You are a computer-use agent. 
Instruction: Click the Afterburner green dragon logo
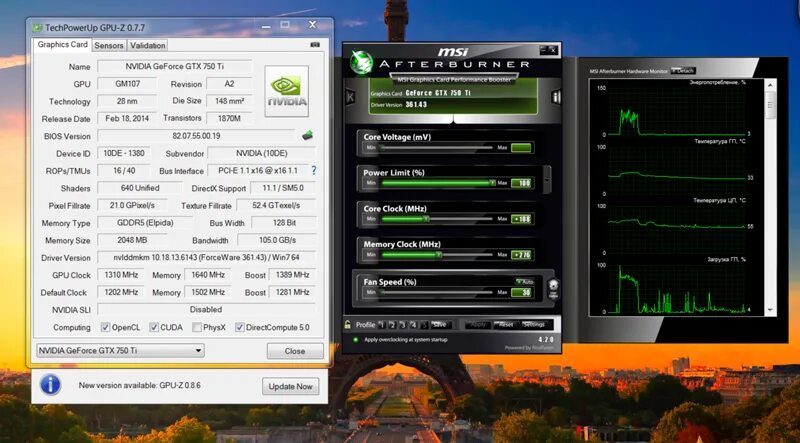(x=361, y=62)
